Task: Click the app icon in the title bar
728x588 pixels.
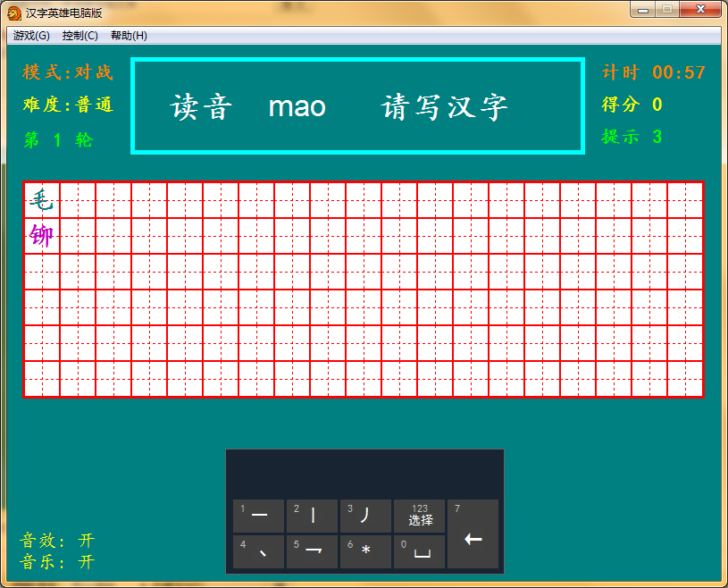Action: [x=14, y=13]
